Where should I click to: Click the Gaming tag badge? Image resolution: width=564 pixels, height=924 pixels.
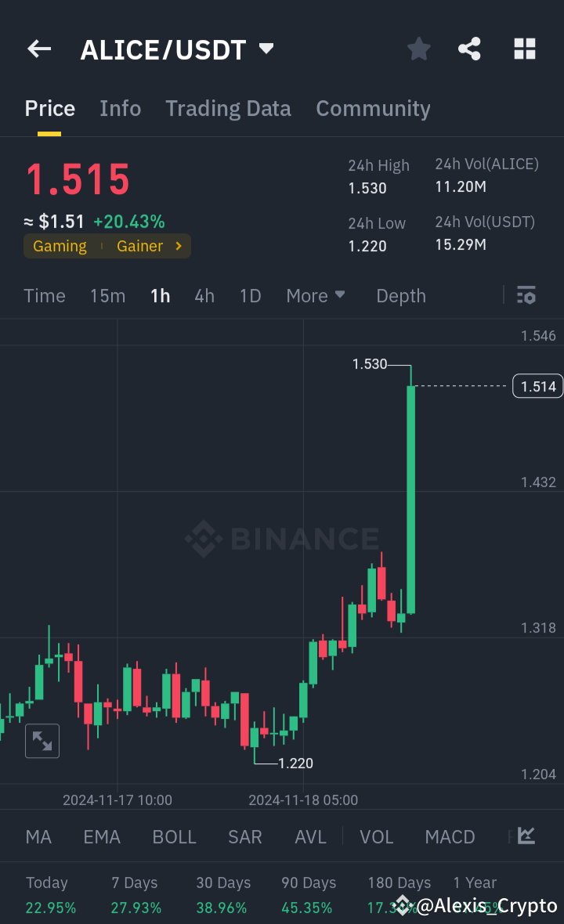point(60,245)
